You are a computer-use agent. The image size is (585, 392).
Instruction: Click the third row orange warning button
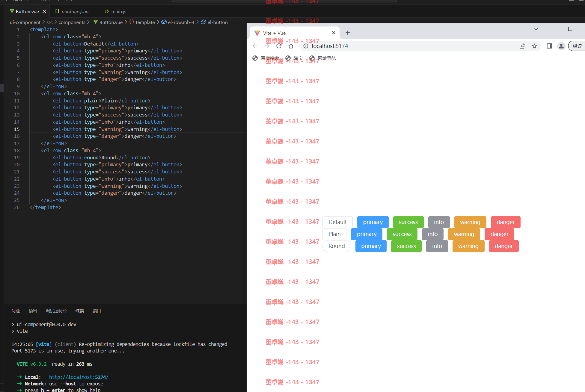[468, 246]
